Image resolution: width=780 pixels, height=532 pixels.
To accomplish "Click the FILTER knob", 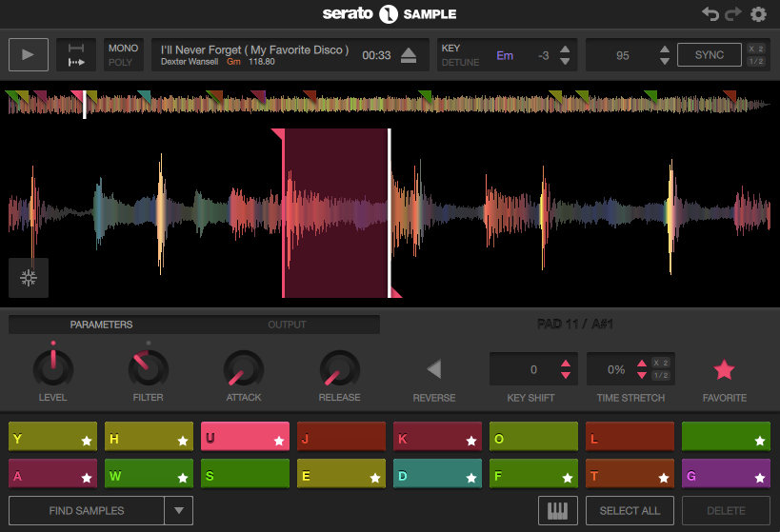I will click(149, 368).
